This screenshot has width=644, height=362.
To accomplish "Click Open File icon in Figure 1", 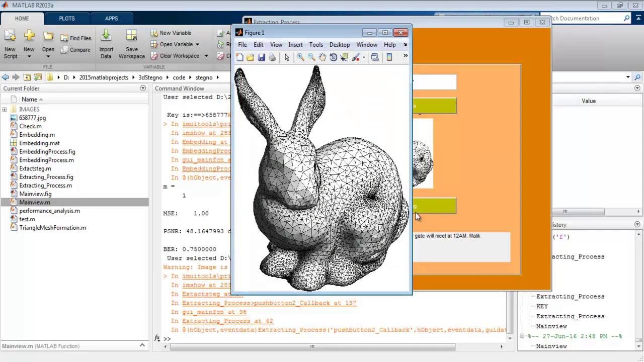I will click(x=250, y=57).
